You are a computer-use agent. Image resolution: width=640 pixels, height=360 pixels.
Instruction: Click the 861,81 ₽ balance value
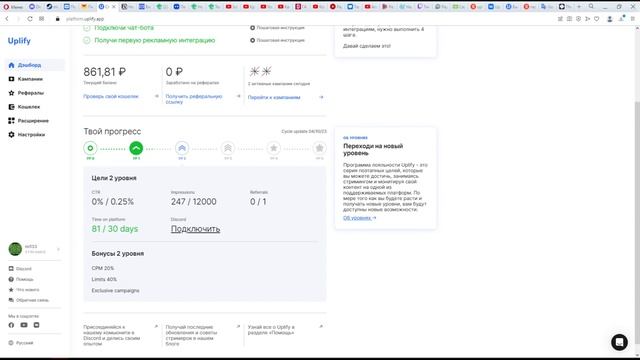pos(104,72)
